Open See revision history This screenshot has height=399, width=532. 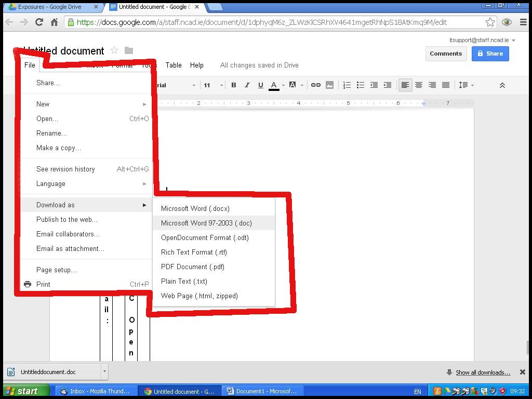pyautogui.click(x=86, y=169)
